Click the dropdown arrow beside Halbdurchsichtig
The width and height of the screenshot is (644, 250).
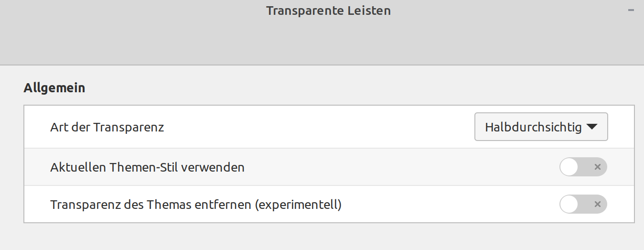591,127
